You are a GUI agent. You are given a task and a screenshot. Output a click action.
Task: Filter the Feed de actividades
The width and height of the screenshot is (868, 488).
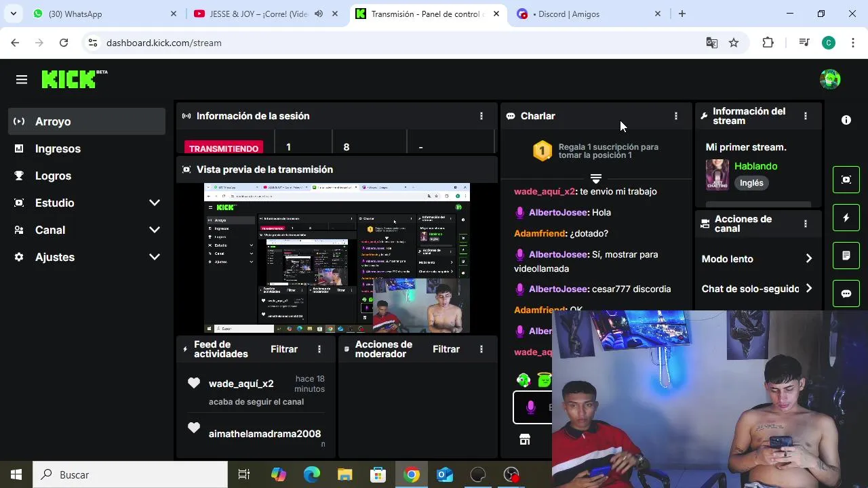(x=284, y=349)
